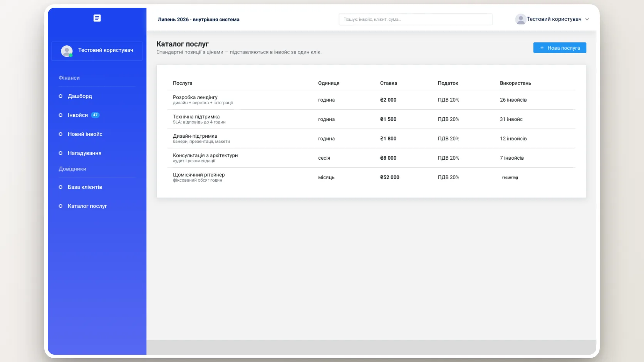Click the База клієнтів circle bullet icon

click(60, 187)
